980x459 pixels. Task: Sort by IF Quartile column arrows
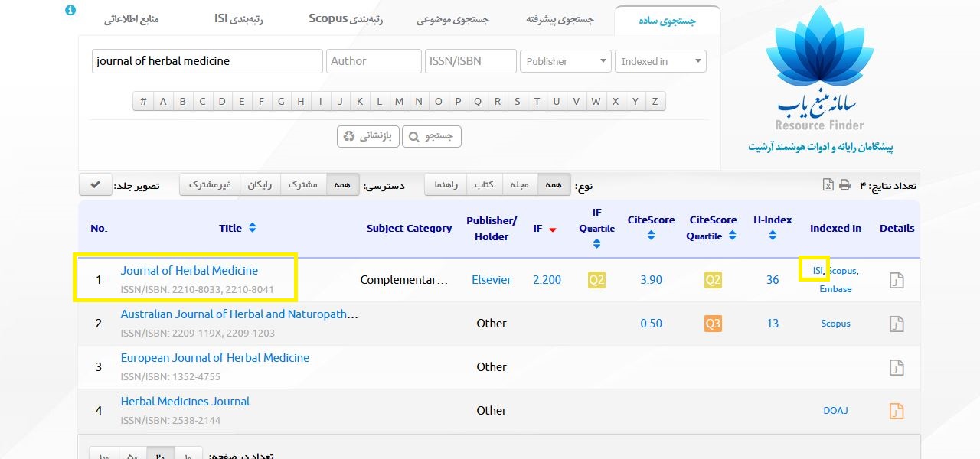pyautogui.click(x=596, y=244)
